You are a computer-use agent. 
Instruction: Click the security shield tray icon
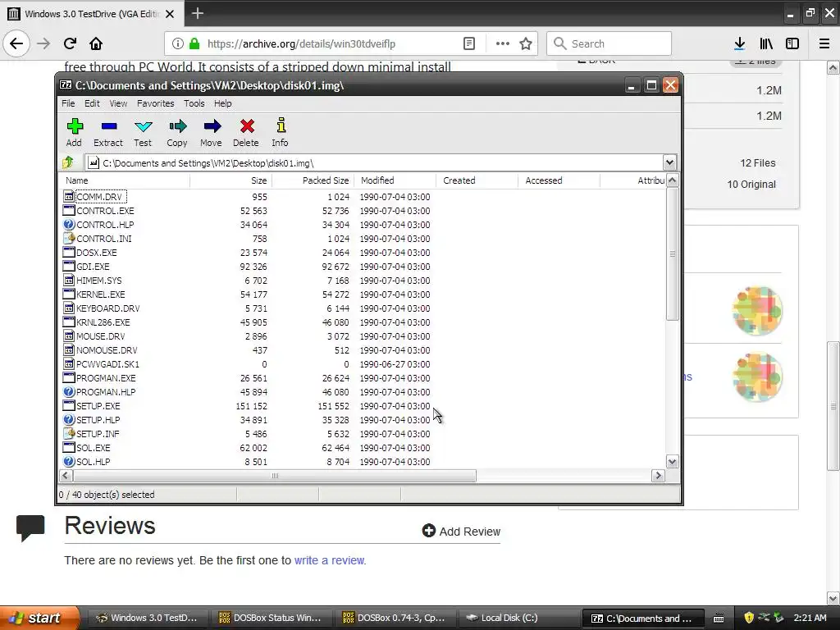[x=749, y=618]
